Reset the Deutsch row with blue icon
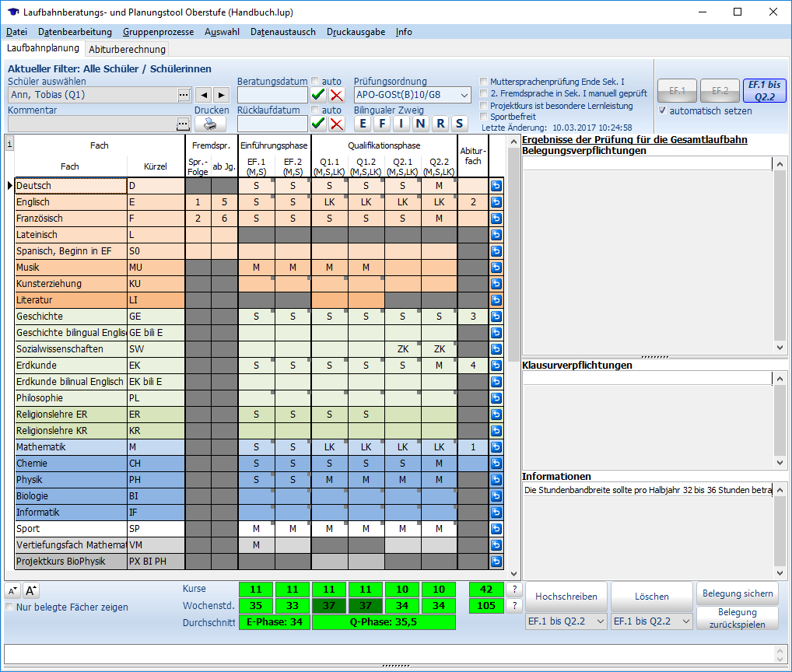Screen dimensions: 792x672 coord(496,186)
